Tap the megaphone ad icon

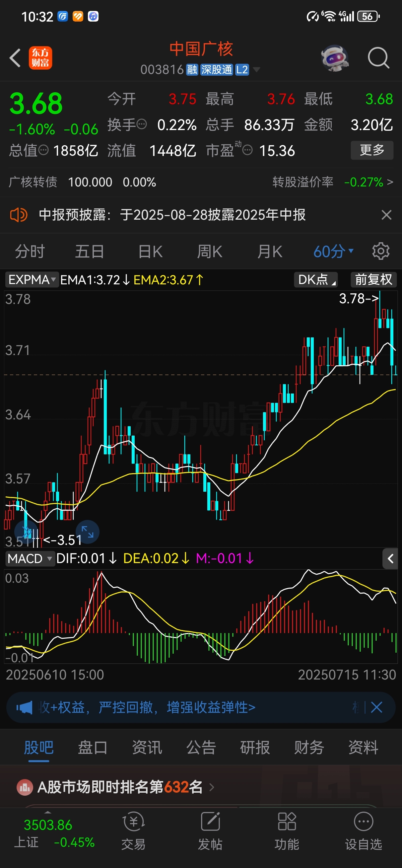click(x=24, y=708)
